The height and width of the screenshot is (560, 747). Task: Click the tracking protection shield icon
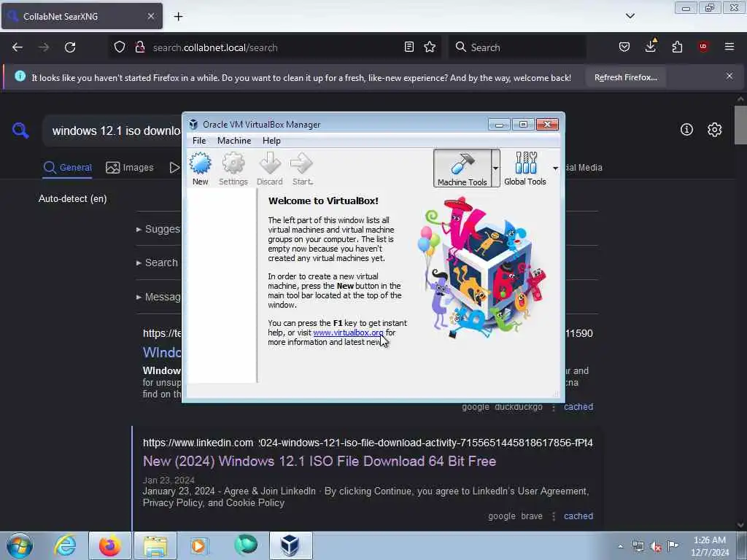point(120,47)
